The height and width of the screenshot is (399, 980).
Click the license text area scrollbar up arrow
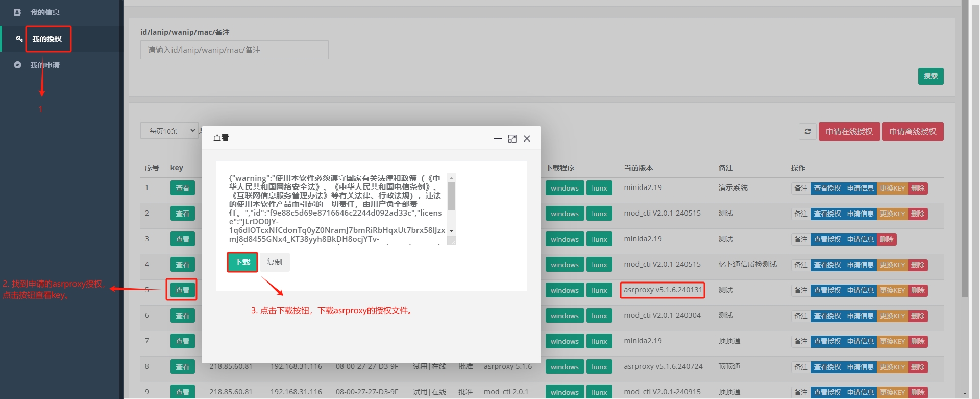pyautogui.click(x=451, y=177)
